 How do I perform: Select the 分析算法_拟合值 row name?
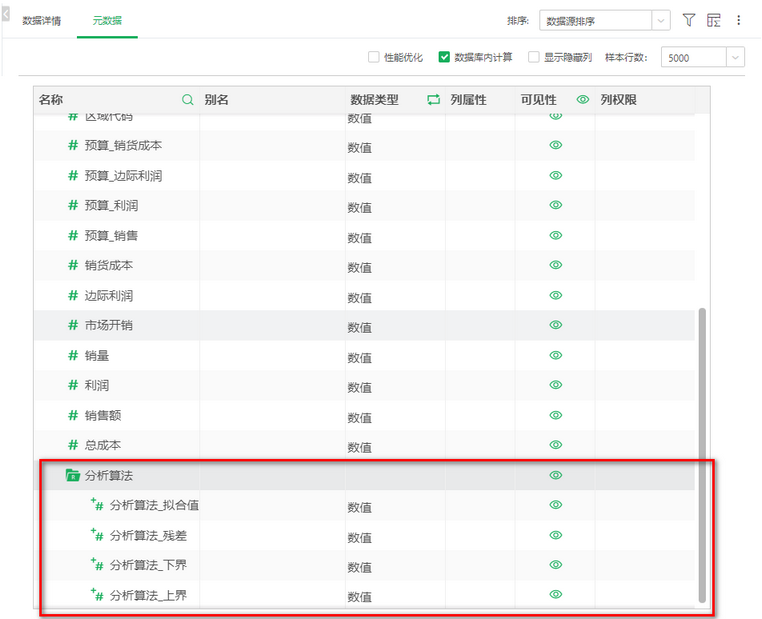click(x=154, y=505)
